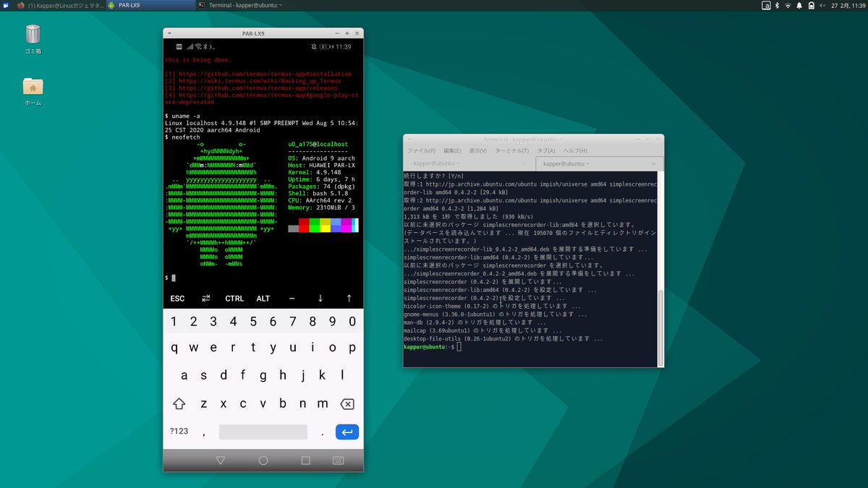The image size is (868, 488).
Task: Close the first kapper@ubuntu tab
Action: [525, 164]
